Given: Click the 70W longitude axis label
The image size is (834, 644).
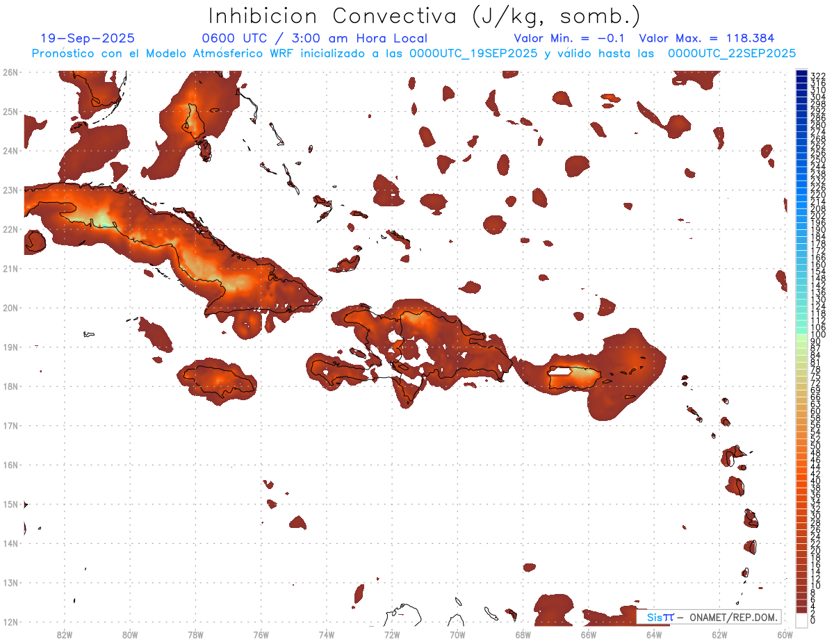Looking at the screenshot, I should pyautogui.click(x=457, y=634).
